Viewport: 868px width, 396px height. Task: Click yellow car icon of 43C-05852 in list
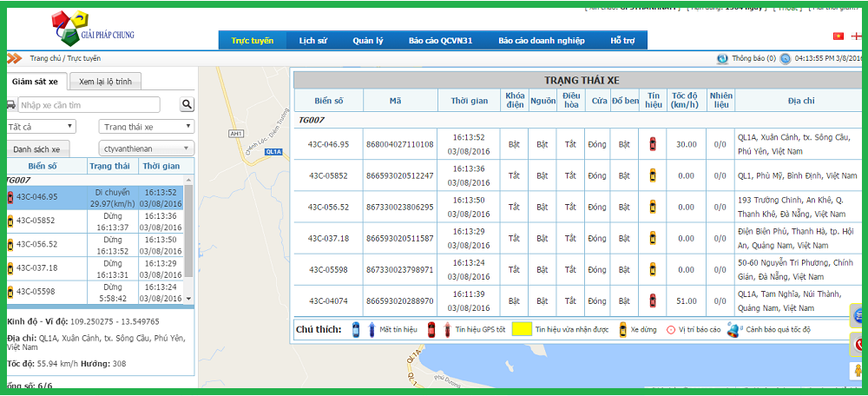10,221
